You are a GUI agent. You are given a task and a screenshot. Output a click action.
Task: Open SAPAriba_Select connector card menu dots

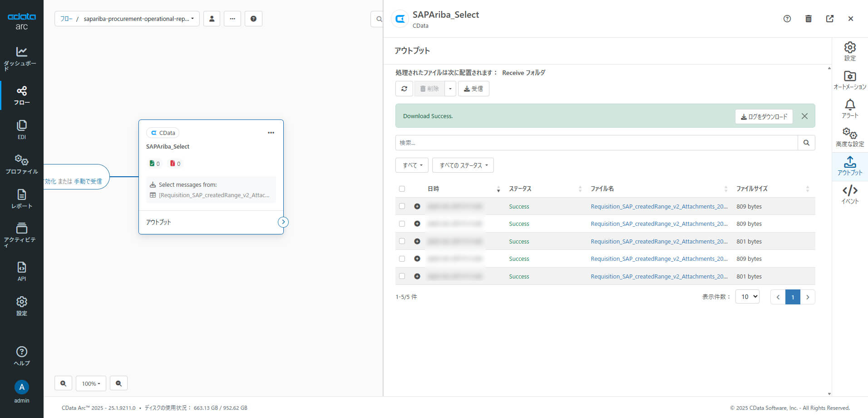point(271,133)
